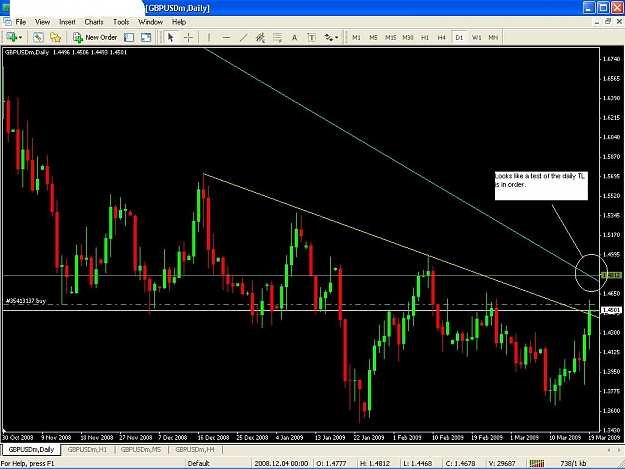This screenshot has width=625, height=469.
Task: Select the Trendline drawing tool
Action: tap(243, 37)
